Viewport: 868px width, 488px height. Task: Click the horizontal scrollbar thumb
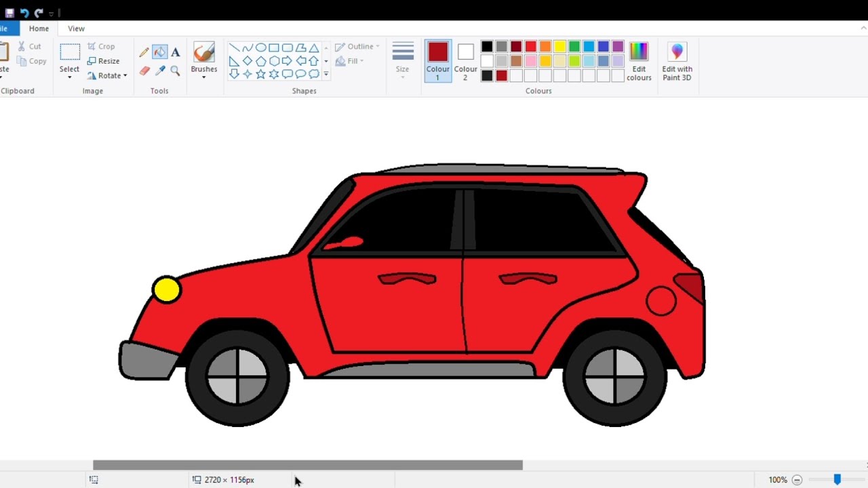pyautogui.click(x=308, y=465)
